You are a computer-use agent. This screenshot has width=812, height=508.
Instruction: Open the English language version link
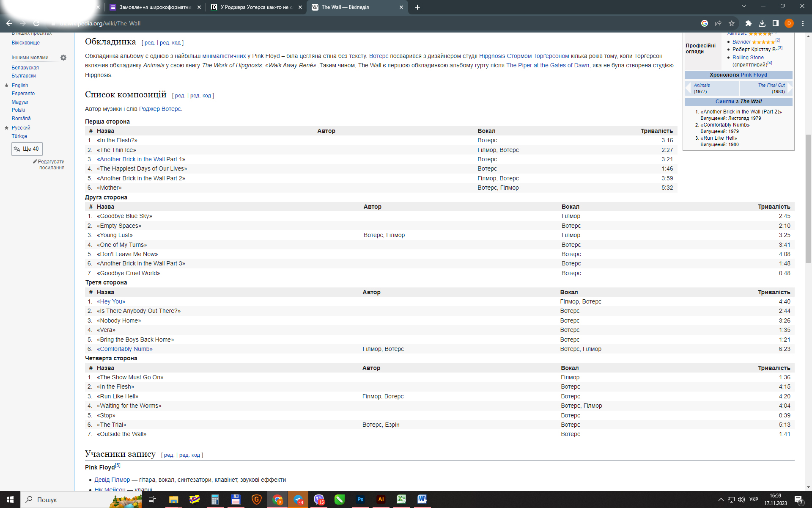click(20, 86)
